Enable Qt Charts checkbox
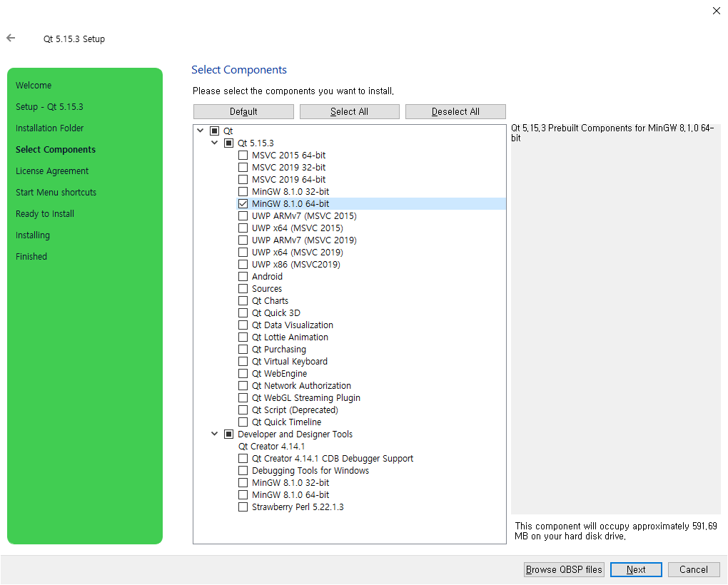The height and width of the screenshot is (585, 728). (x=243, y=300)
